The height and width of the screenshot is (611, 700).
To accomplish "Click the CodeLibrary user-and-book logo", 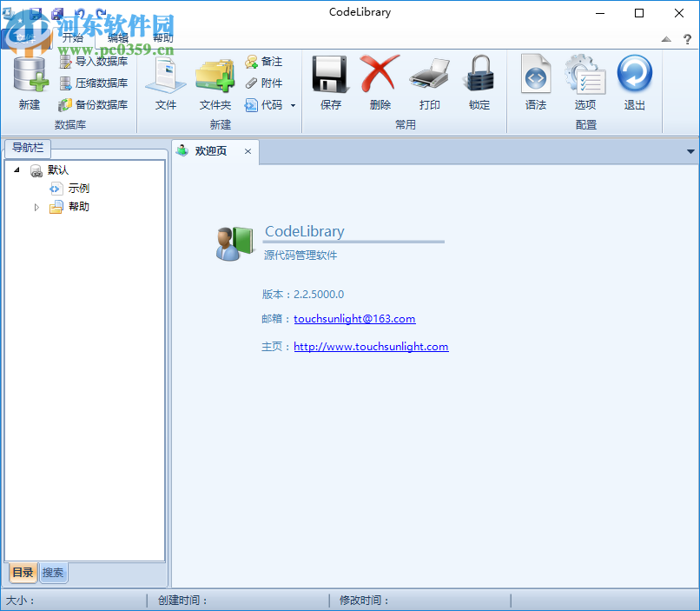I will [x=234, y=243].
